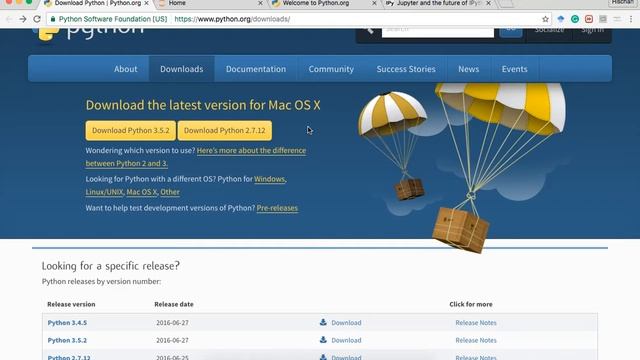Open Release Notes for Python 3.5.2
The height and width of the screenshot is (360, 640).
[476, 340]
